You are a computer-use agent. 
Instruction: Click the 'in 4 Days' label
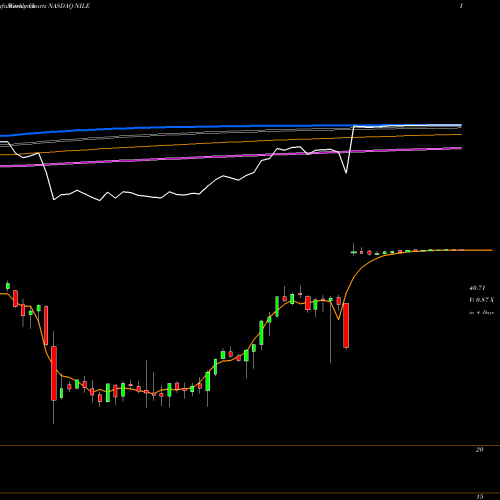[481, 312]
